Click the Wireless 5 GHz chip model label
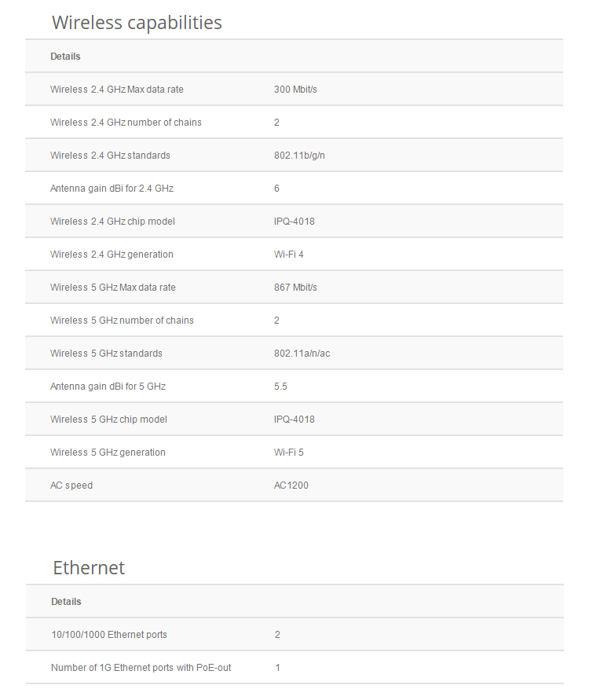The image size is (589, 700). [x=108, y=420]
